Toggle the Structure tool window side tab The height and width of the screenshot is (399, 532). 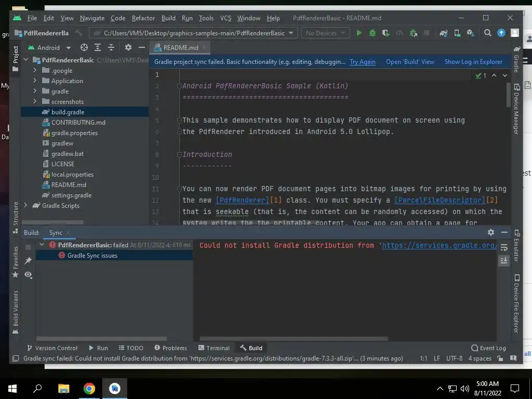(x=15, y=218)
